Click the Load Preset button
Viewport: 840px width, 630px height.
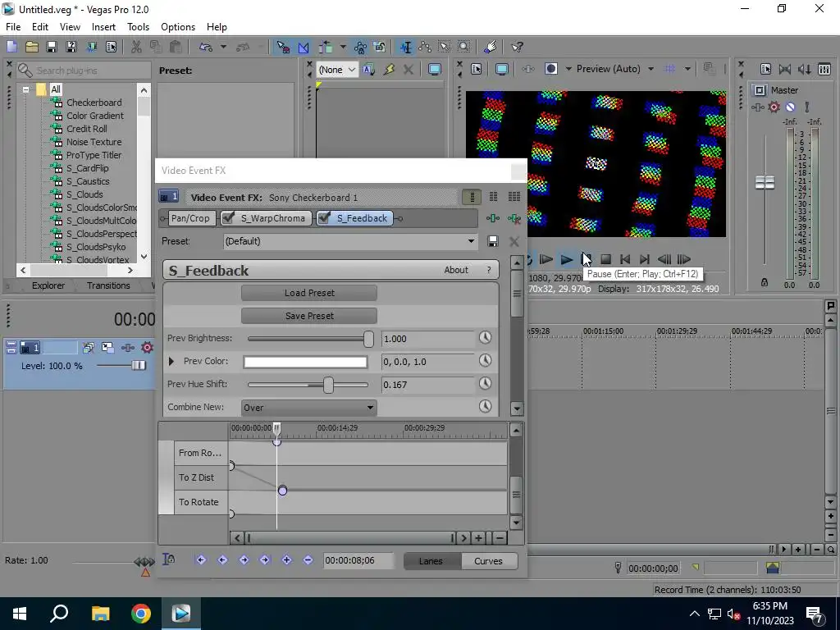coord(309,293)
